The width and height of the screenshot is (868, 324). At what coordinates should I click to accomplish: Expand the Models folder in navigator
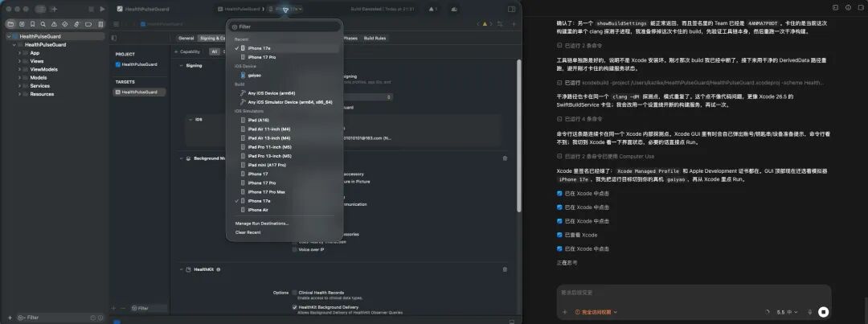click(18, 77)
